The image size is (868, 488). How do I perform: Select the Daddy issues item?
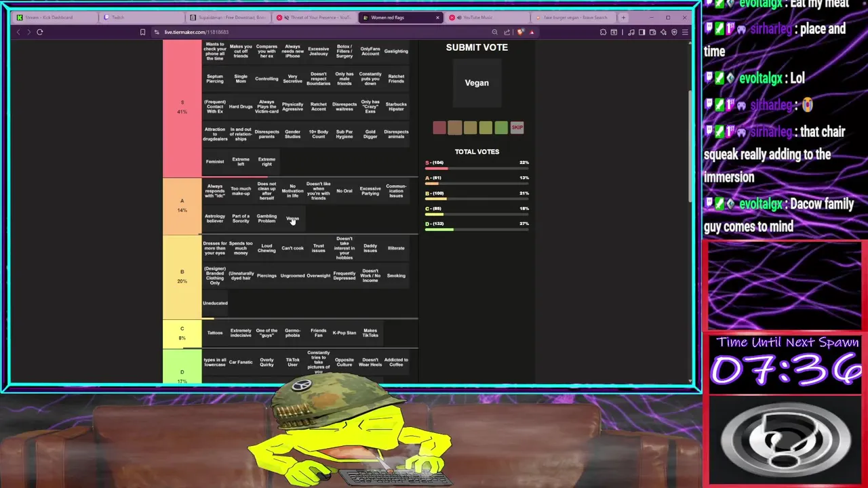370,248
